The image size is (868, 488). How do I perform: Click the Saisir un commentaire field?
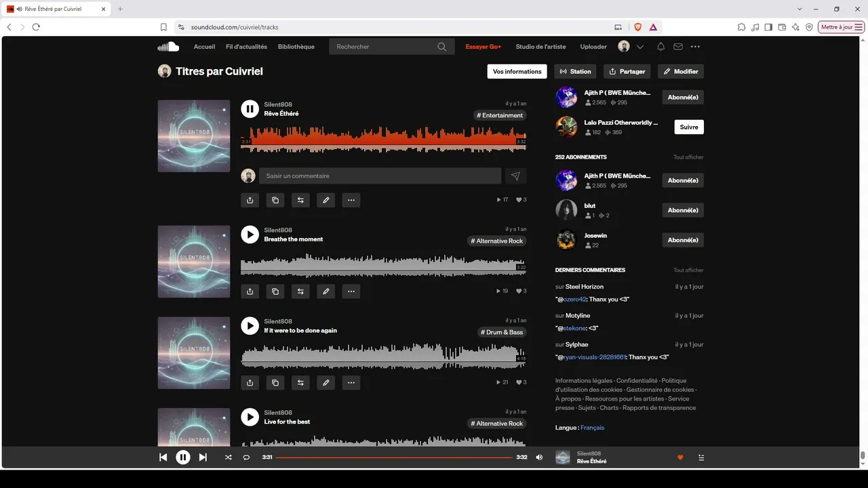[x=380, y=176]
